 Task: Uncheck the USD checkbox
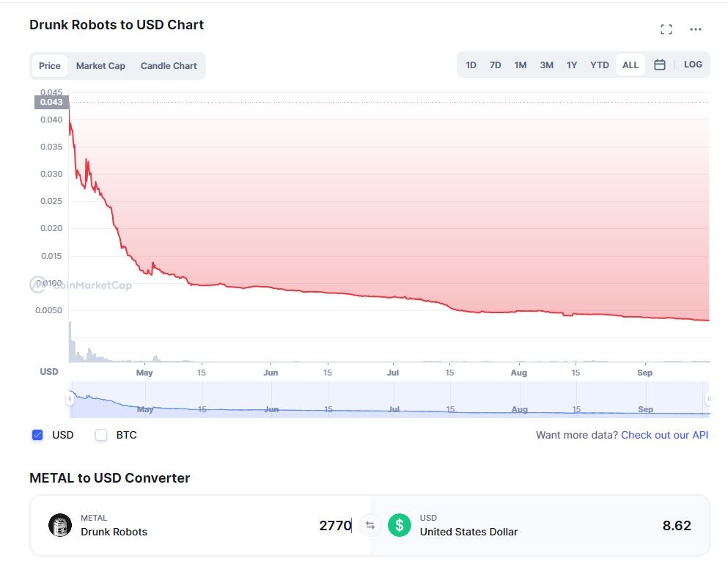point(37,435)
